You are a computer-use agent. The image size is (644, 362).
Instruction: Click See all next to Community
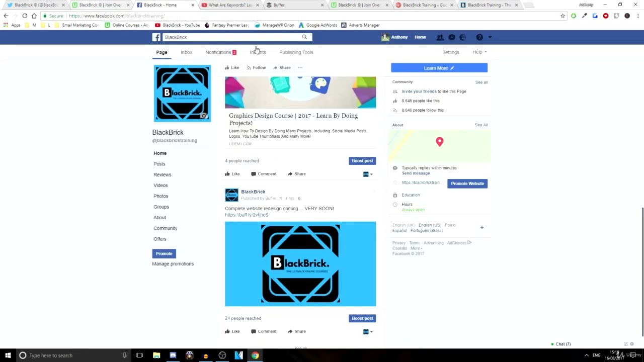pyautogui.click(x=481, y=82)
